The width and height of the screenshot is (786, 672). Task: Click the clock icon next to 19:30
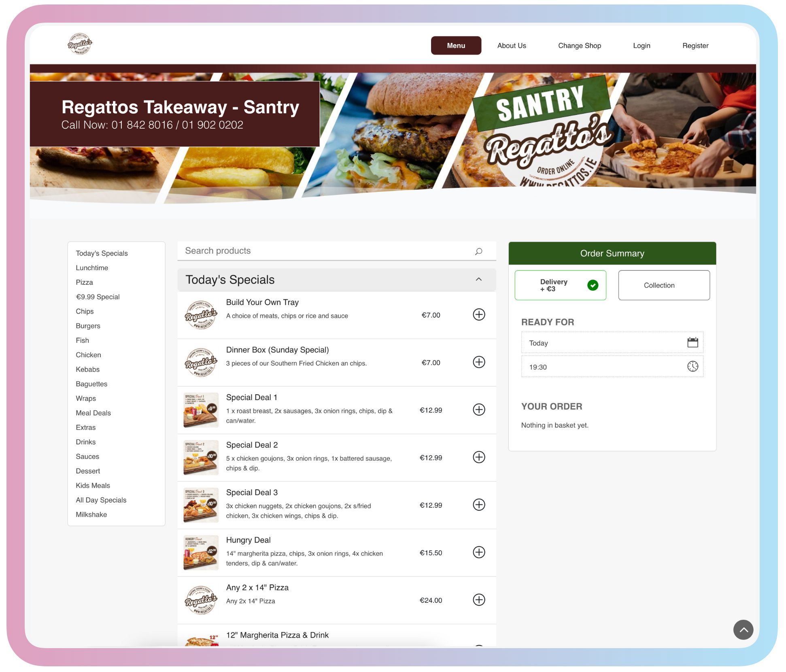[693, 367]
